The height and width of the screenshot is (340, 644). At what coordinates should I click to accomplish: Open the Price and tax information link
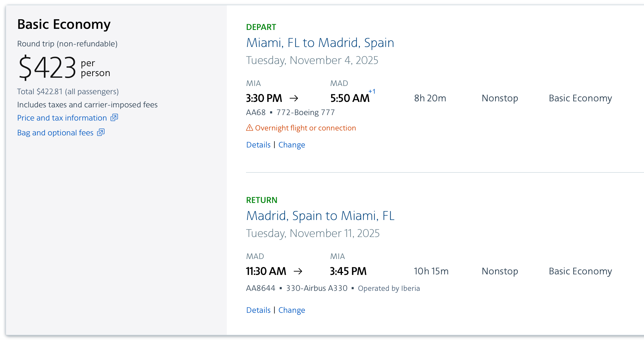(62, 118)
